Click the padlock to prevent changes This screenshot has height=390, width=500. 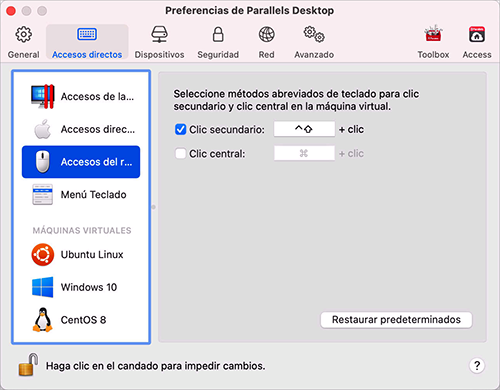pyautogui.click(x=28, y=365)
